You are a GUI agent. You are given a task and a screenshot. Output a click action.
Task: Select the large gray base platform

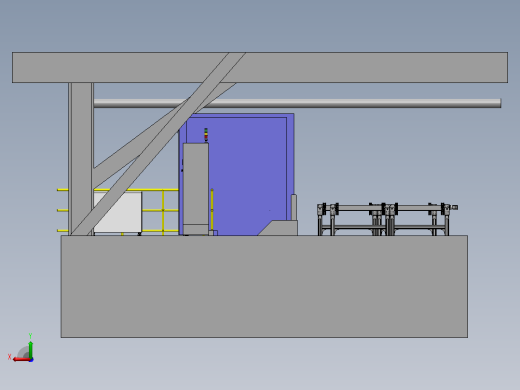264,287
